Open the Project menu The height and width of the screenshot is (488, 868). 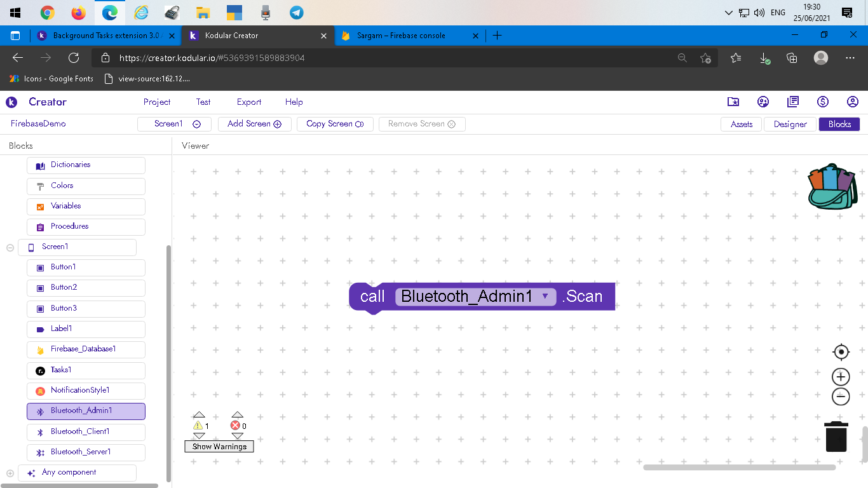(x=157, y=102)
